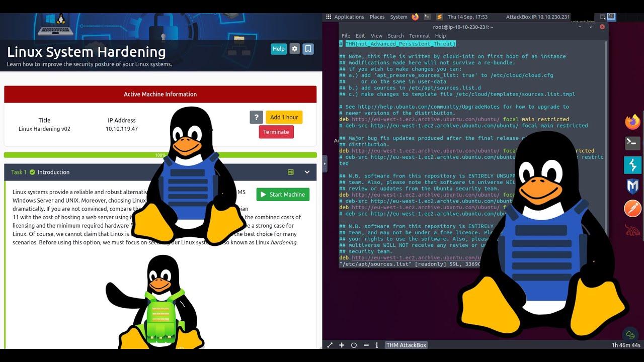Terminate the active machine
Image resolution: width=644 pixels, height=362 pixels.
pos(276,132)
